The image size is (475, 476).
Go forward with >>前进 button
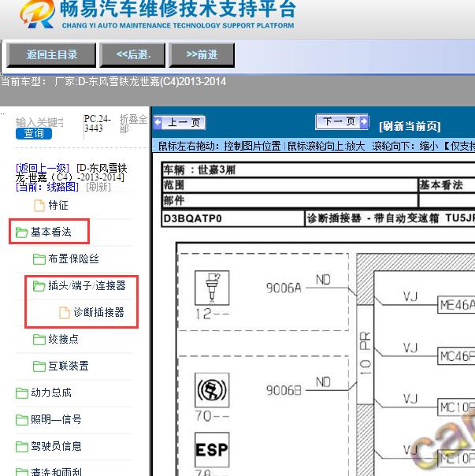(202, 55)
